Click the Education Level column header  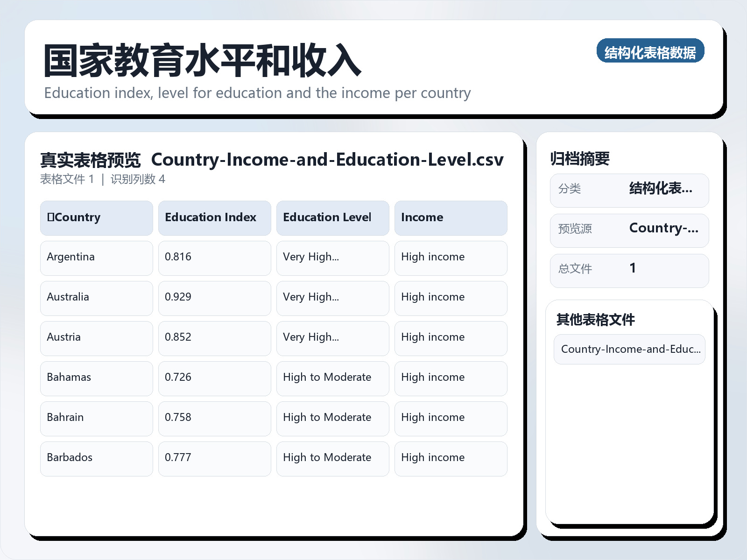tap(332, 218)
